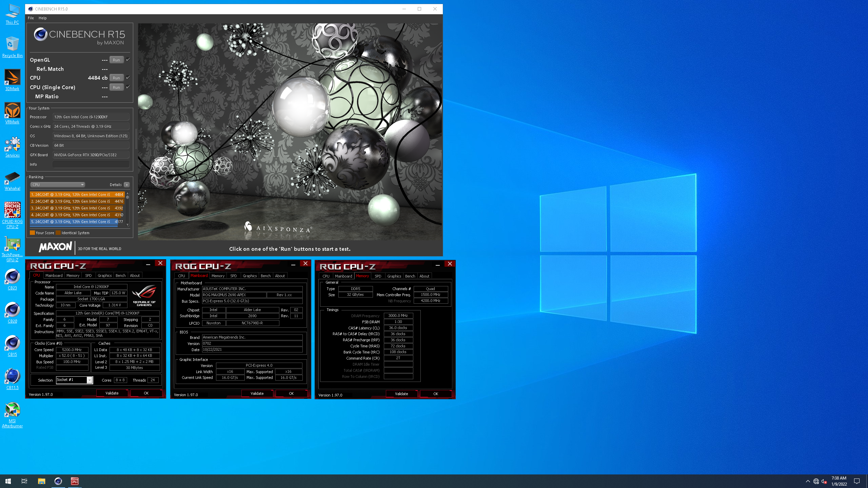Click Validate in the Memory window
The width and height of the screenshot is (868, 488).
[x=401, y=394]
